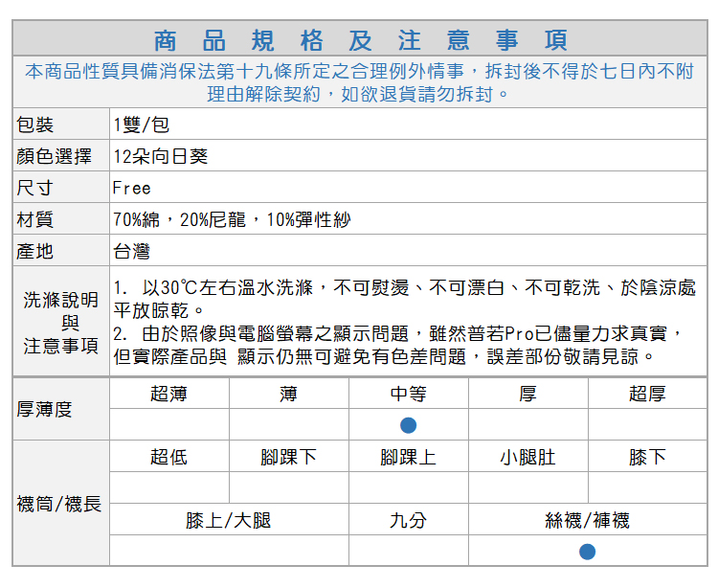Click the 顏色選擇 row label
The image size is (718, 588).
tap(54, 156)
